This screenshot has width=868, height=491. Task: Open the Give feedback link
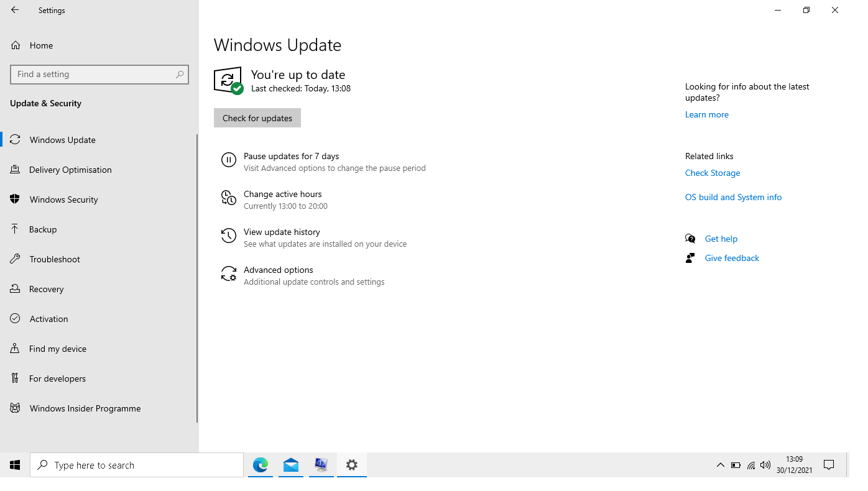tap(732, 258)
